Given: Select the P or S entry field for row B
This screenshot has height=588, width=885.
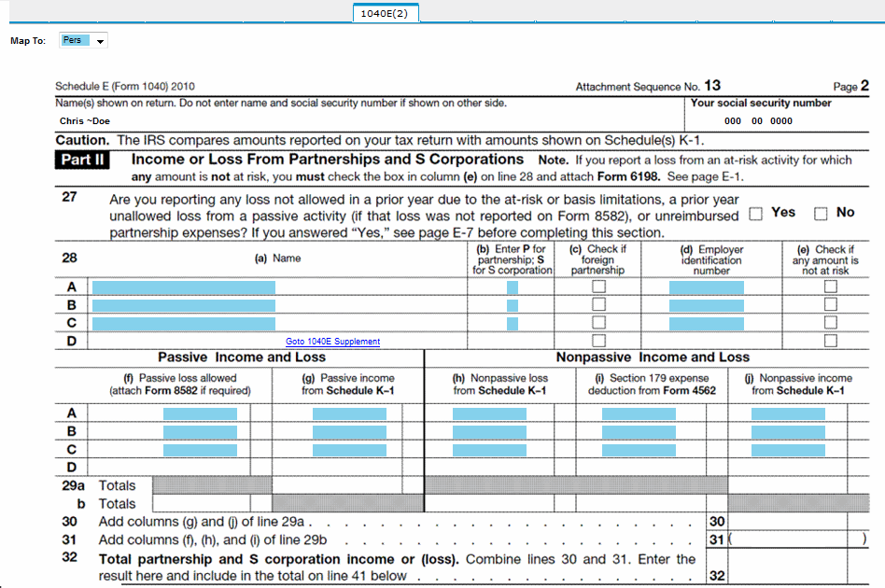Looking at the screenshot, I should [x=513, y=306].
